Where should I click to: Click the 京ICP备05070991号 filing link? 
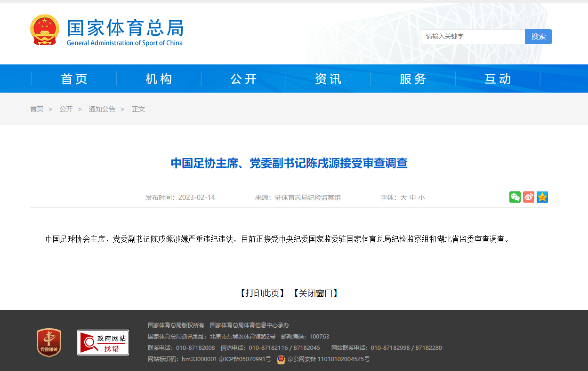(245, 360)
